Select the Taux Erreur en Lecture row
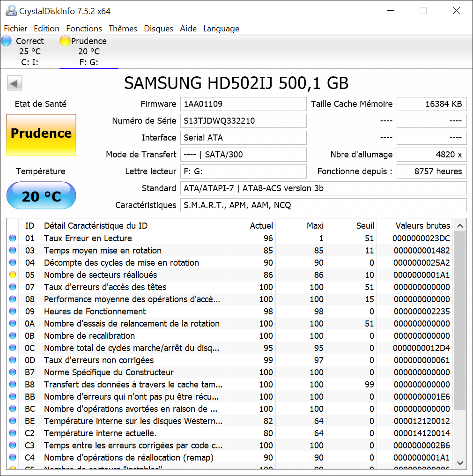Image resolution: width=473 pixels, height=476 pixels. tap(229, 238)
